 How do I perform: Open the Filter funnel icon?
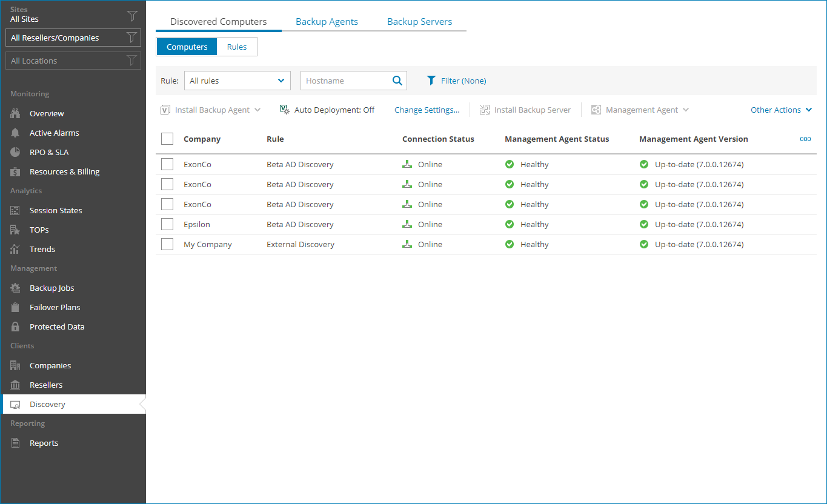tap(431, 81)
